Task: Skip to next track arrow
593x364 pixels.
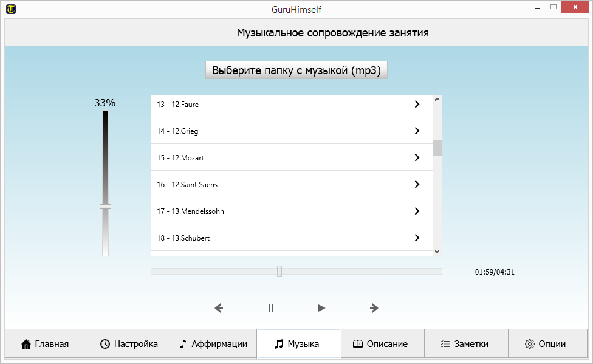Action: (374, 308)
